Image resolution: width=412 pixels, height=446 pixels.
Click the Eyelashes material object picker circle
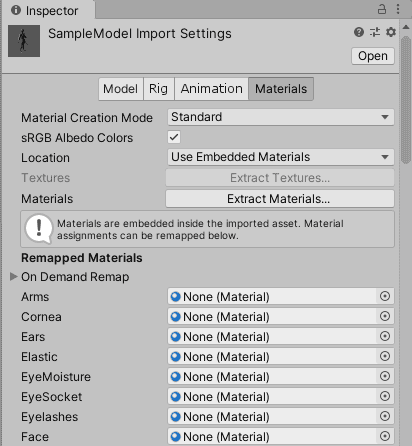(385, 416)
